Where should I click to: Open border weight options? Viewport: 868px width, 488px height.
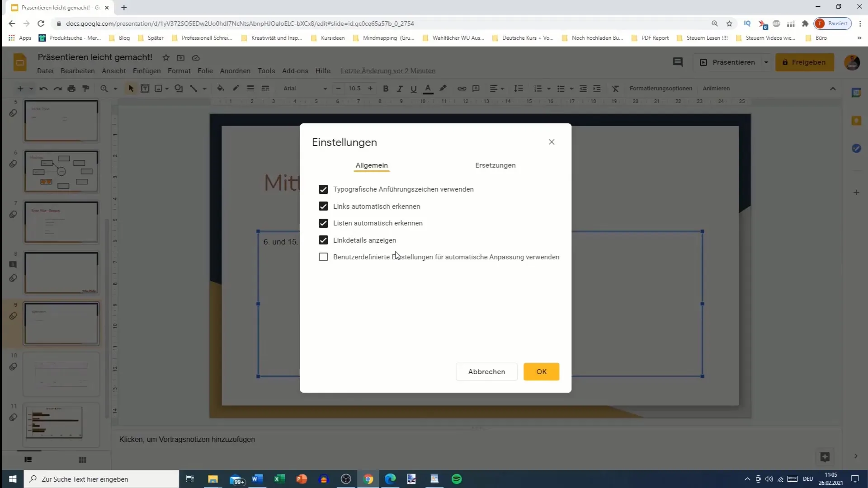(250, 89)
